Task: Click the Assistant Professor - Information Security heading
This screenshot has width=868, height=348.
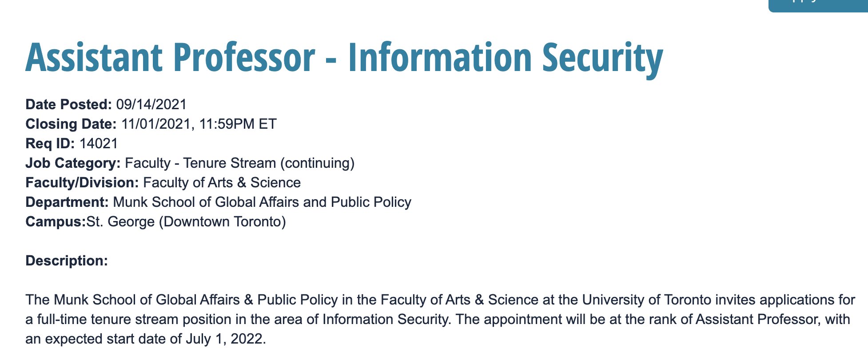Action: (x=344, y=58)
